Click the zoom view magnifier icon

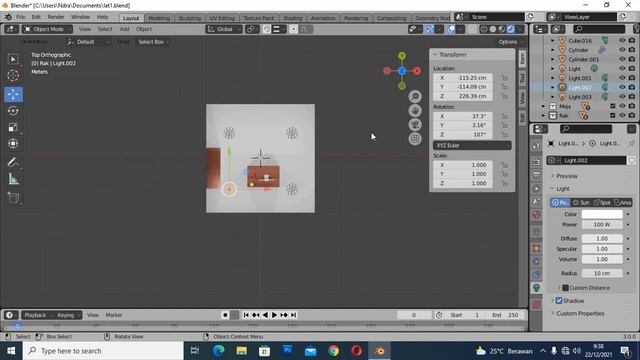pyautogui.click(x=415, y=97)
